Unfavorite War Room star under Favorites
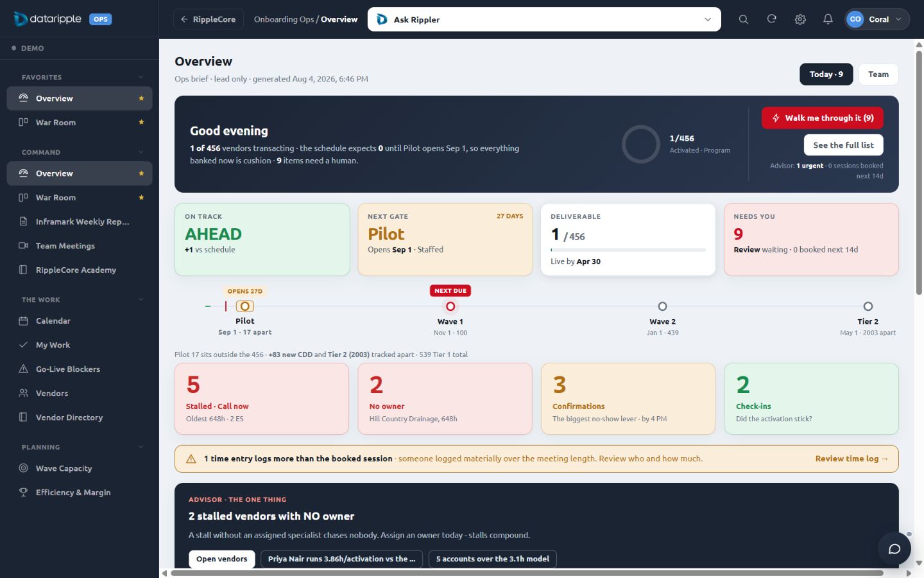This screenshot has height=578, width=924. click(x=141, y=122)
